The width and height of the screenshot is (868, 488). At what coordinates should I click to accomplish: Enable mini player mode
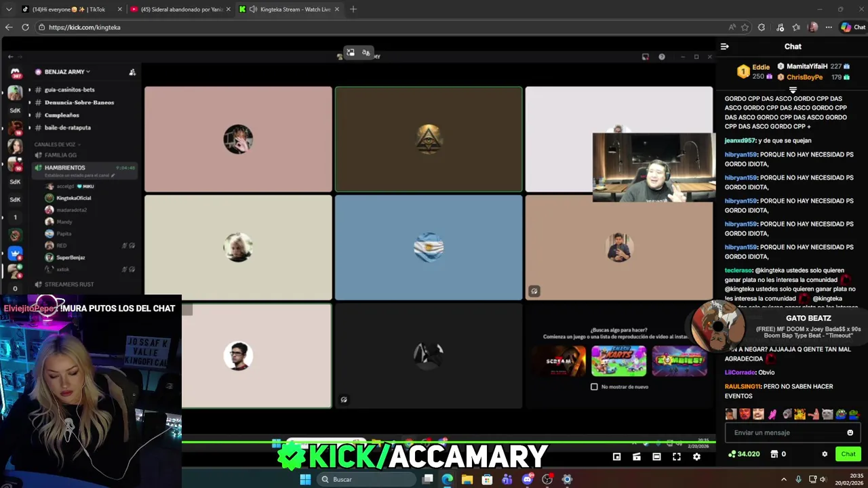[x=616, y=457]
